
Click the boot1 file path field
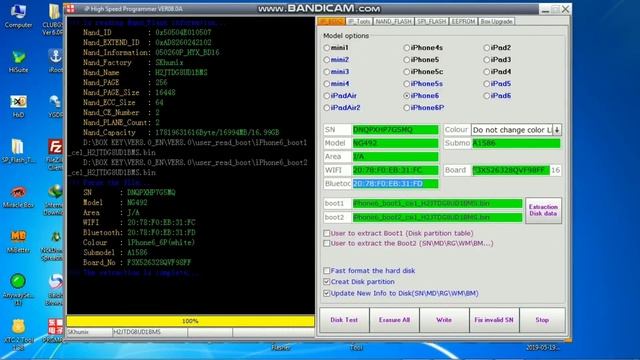click(437, 203)
